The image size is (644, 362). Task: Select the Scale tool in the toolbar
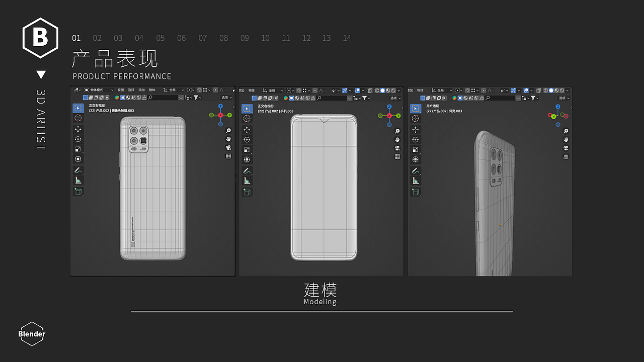point(78,149)
